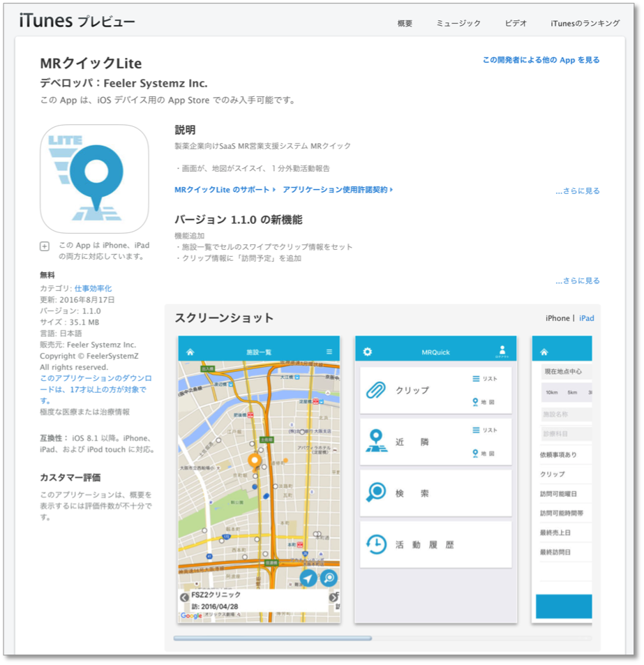Open この開発者による他の App を見る link
The image size is (644, 665).
(x=541, y=60)
